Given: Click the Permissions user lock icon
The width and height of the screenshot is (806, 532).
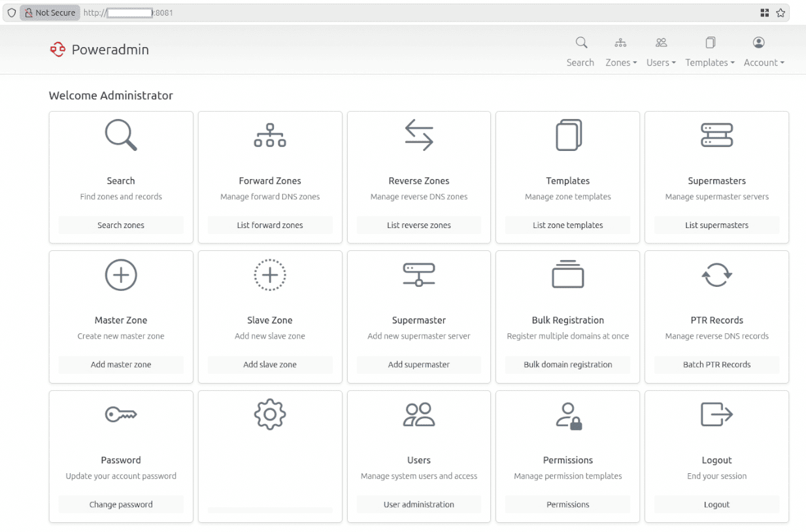Looking at the screenshot, I should point(568,415).
